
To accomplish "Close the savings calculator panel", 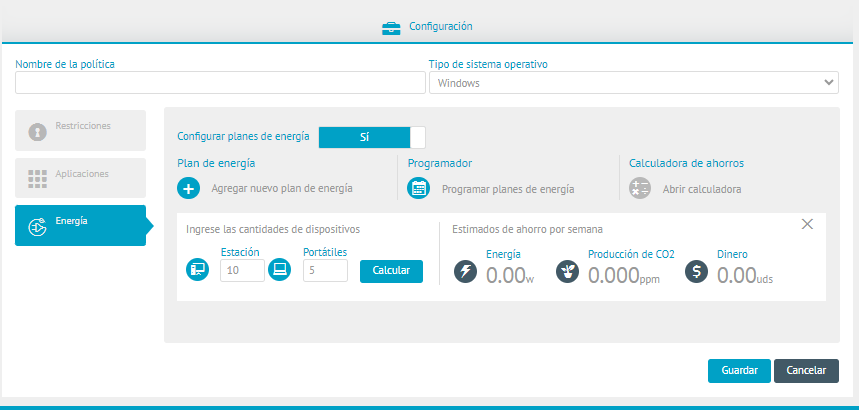I will 807,224.
